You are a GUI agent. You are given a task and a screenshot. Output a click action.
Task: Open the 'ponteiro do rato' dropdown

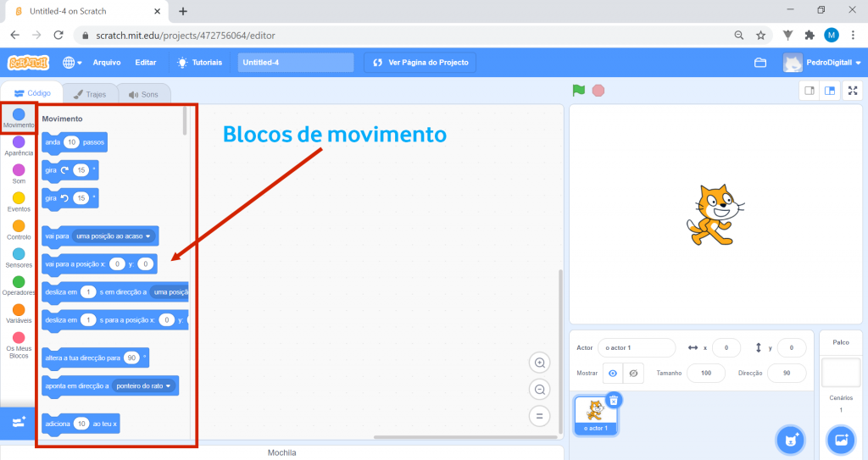[x=144, y=385]
